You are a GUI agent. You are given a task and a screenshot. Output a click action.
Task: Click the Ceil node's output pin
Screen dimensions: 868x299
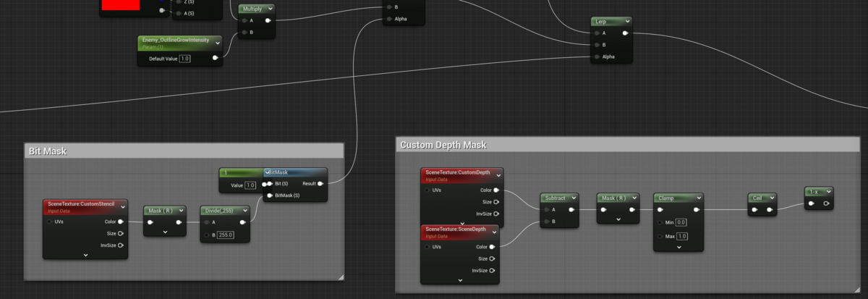click(770, 210)
